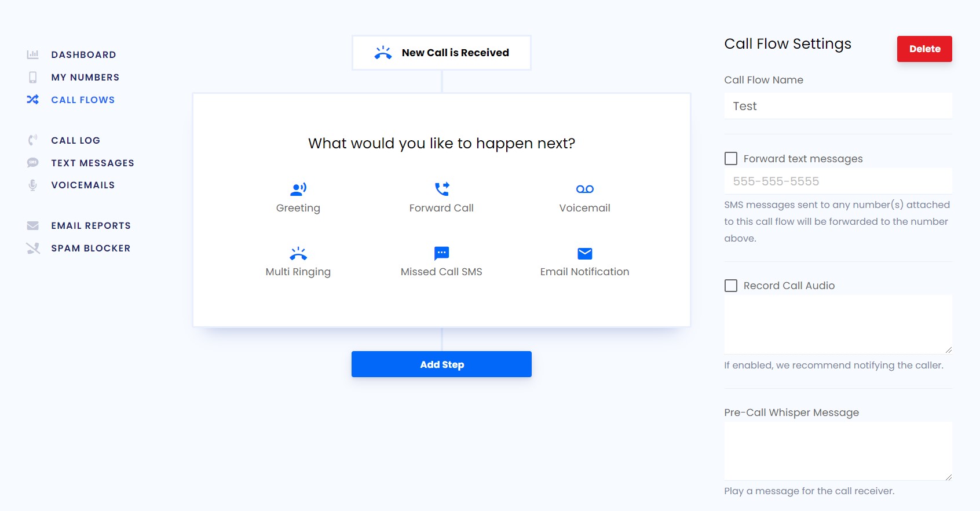Open My Numbers in the sidebar
This screenshot has height=511, width=980.
[85, 77]
